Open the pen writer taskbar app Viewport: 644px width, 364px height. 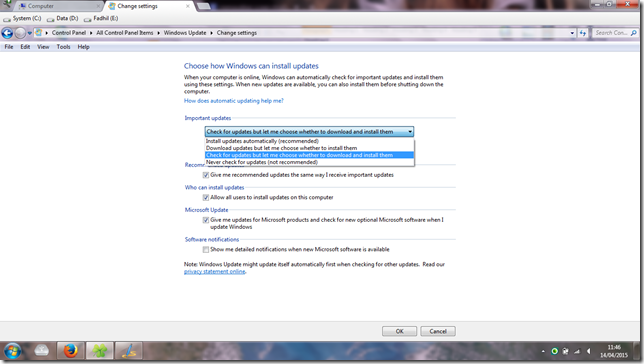coord(129,351)
